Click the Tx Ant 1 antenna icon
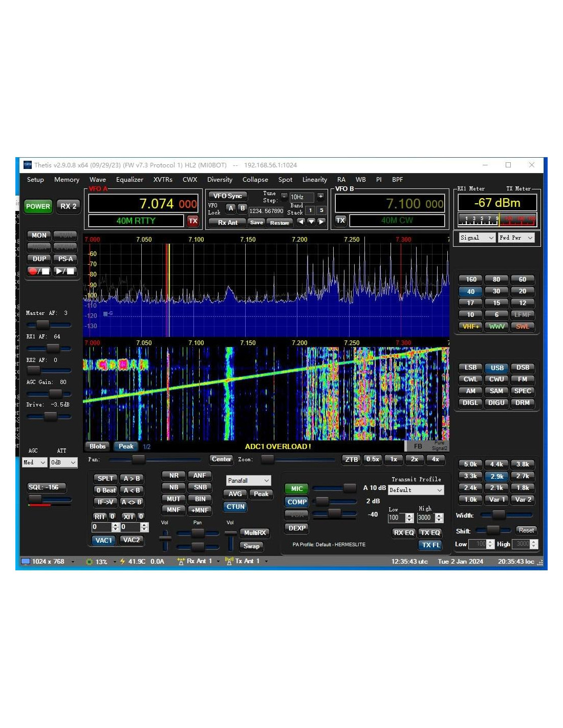Screen dimensions: 563x728 point(229,562)
